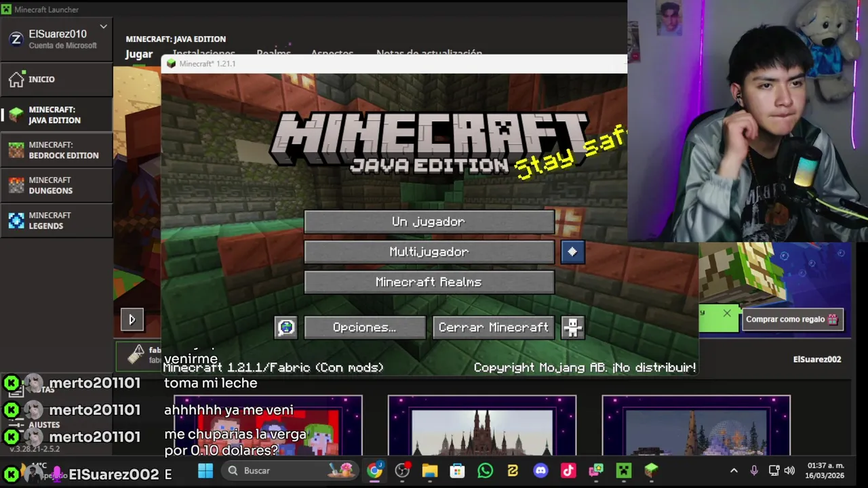This screenshot has height=488, width=868.
Task: Open Discord from taskbar
Action: click(540, 470)
